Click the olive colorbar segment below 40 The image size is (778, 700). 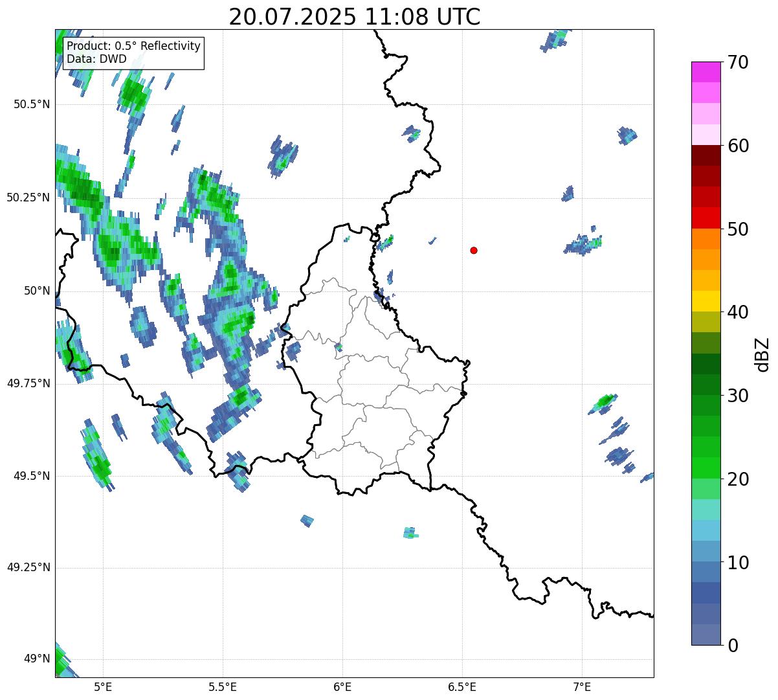tap(706, 322)
